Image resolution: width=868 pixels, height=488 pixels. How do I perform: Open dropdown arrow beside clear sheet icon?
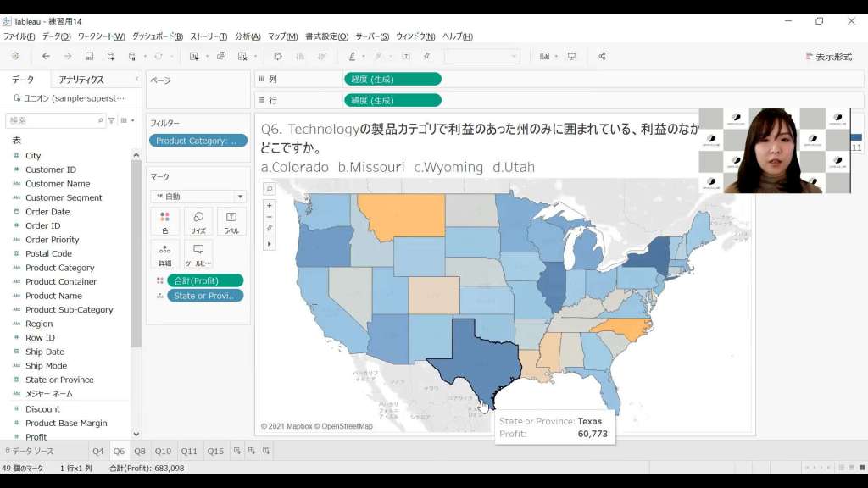pyautogui.click(x=255, y=56)
